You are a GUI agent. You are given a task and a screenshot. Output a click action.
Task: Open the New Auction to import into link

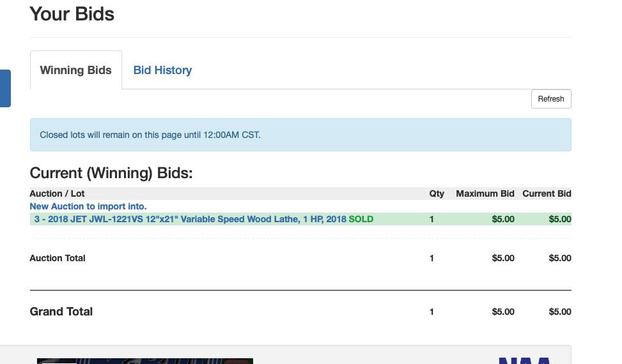[x=88, y=206]
